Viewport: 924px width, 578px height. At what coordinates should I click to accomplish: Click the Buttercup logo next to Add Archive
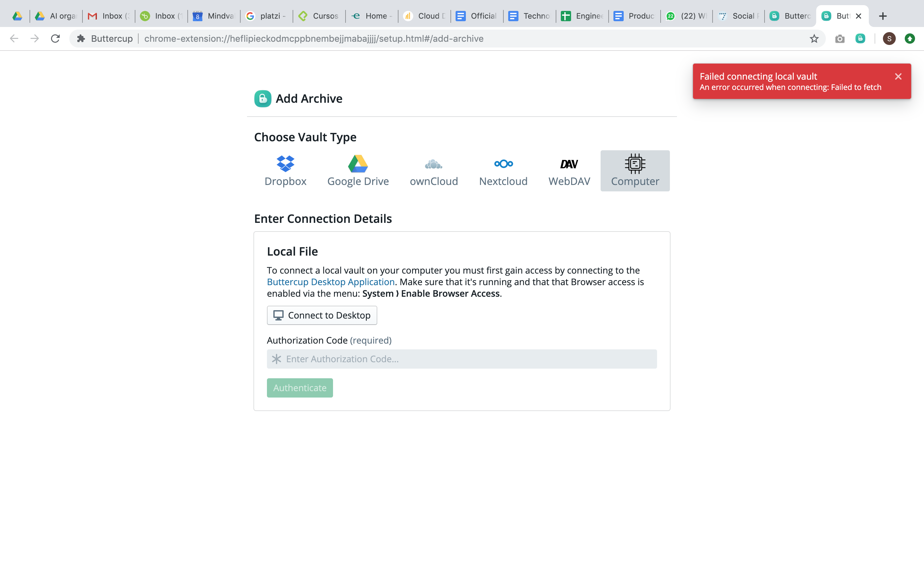tap(263, 99)
